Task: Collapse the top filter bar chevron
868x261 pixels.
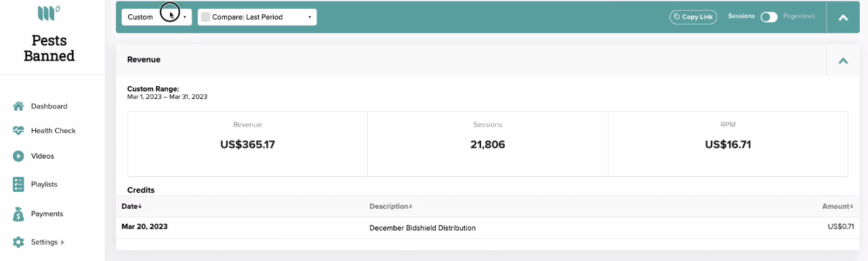Action: tap(843, 18)
